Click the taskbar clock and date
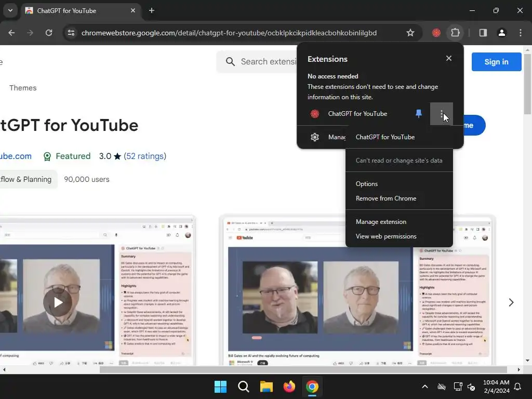The height and width of the screenshot is (399, 532). (x=496, y=387)
